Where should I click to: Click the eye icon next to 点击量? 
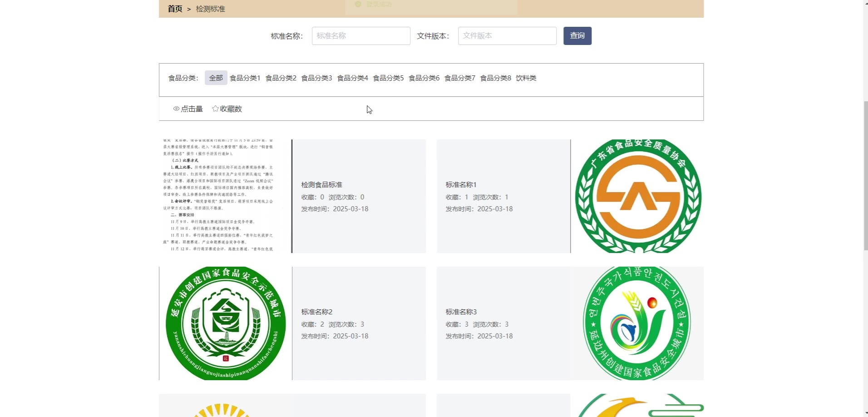(x=176, y=109)
